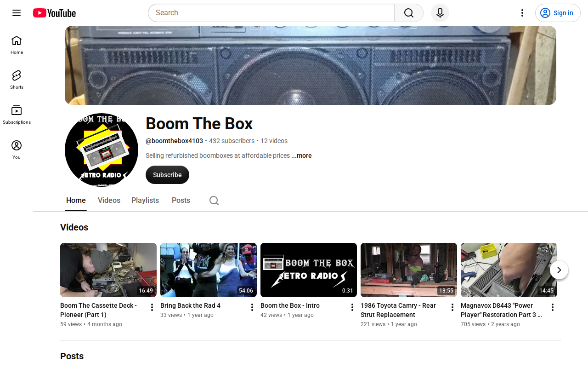Open the hamburger guide menu
Image resolution: width=588 pixels, height=368 pixels.
(17, 13)
